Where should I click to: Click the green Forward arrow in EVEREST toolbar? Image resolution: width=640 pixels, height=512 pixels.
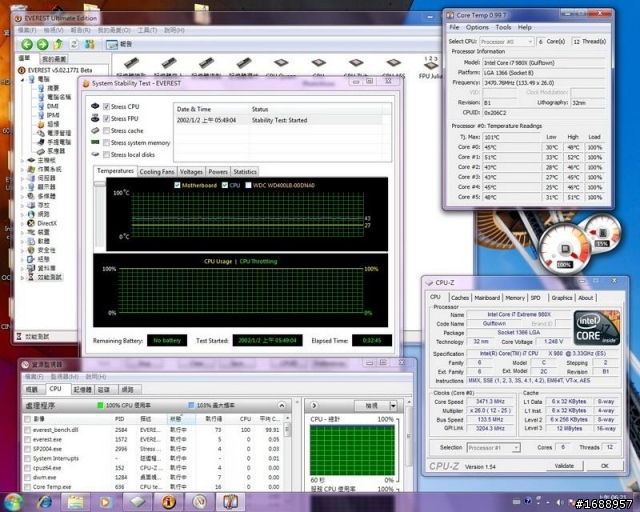(x=42, y=44)
